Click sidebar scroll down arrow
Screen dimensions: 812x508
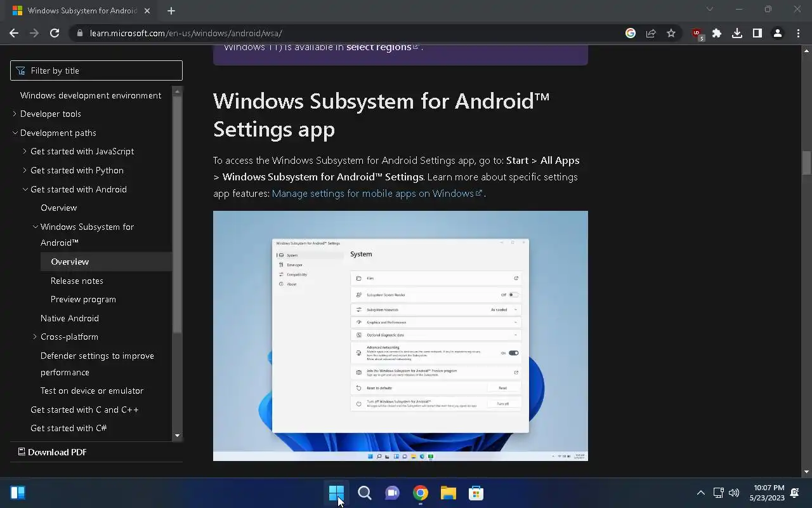pos(177,436)
